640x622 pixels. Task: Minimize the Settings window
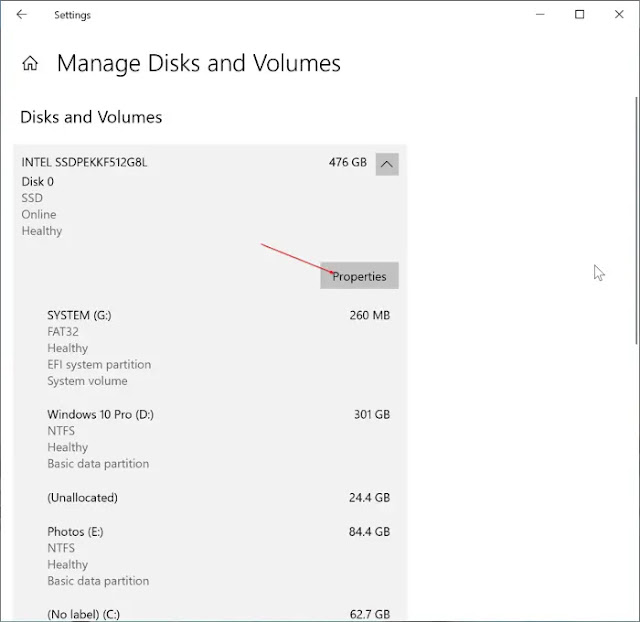coord(540,15)
